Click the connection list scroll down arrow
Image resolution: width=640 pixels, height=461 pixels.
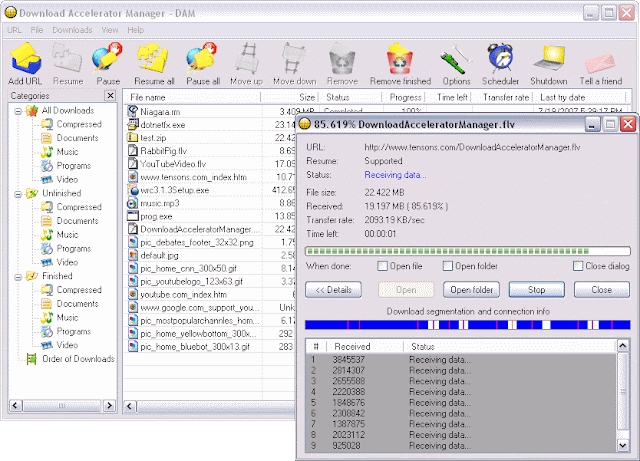click(623, 445)
